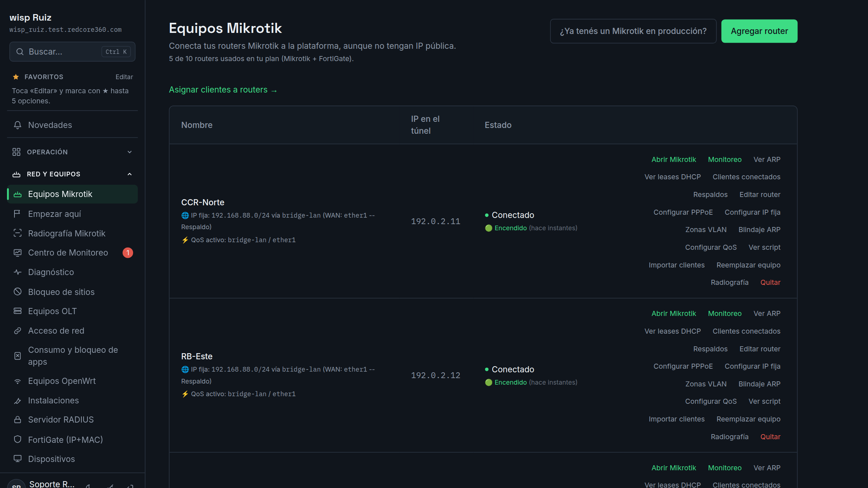Click the Diagnóstico pulse icon
The width and height of the screenshot is (868, 488).
[x=17, y=272]
